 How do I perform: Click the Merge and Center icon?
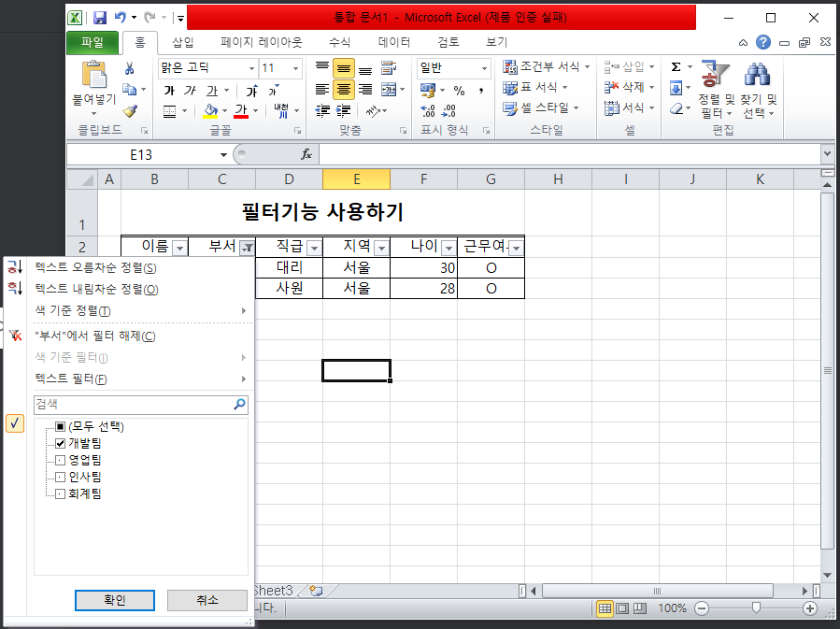coord(389,90)
